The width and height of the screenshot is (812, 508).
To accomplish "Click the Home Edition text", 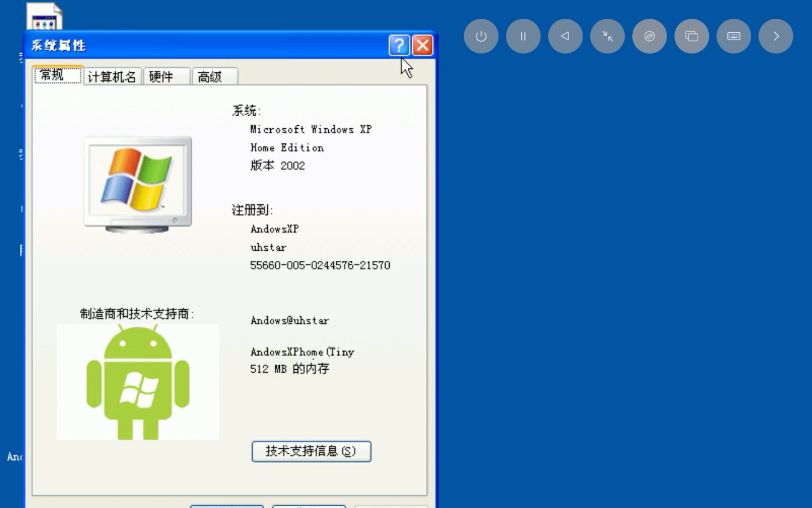I will click(x=287, y=148).
